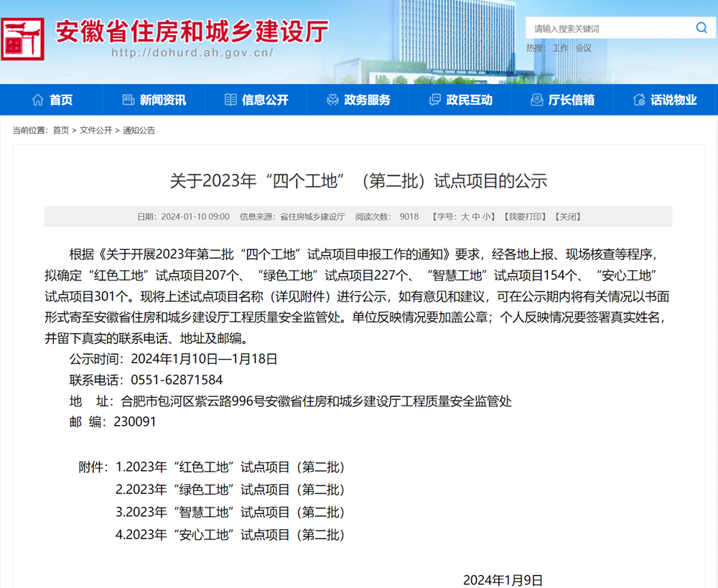
Task: Go to 文件公开 in the breadcrumb
Action: (x=95, y=131)
